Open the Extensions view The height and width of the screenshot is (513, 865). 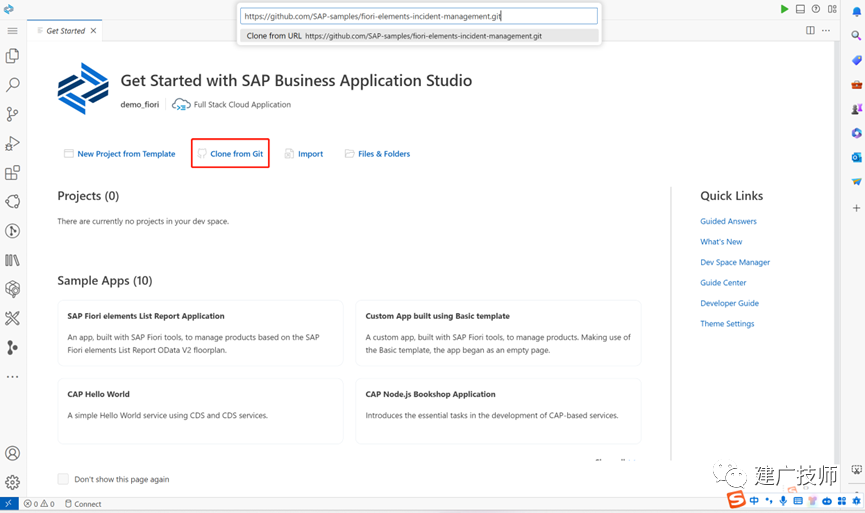point(12,173)
